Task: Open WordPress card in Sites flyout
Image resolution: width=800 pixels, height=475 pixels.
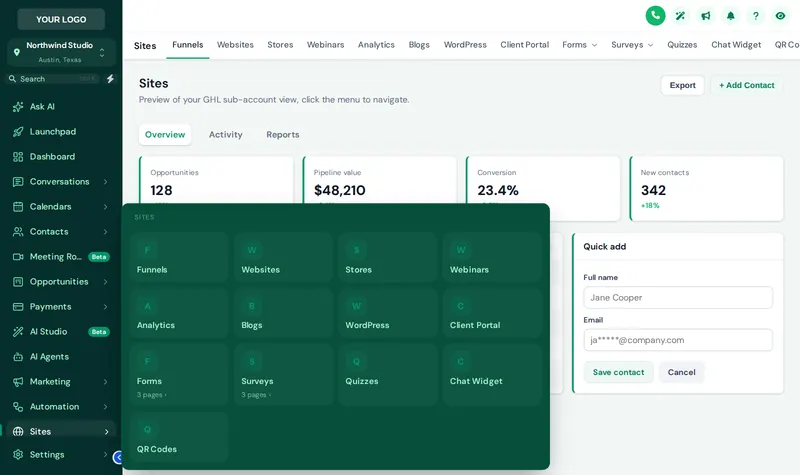Action: [x=387, y=313]
